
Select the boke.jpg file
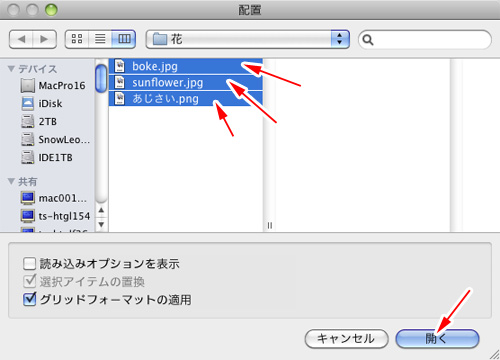pos(186,66)
